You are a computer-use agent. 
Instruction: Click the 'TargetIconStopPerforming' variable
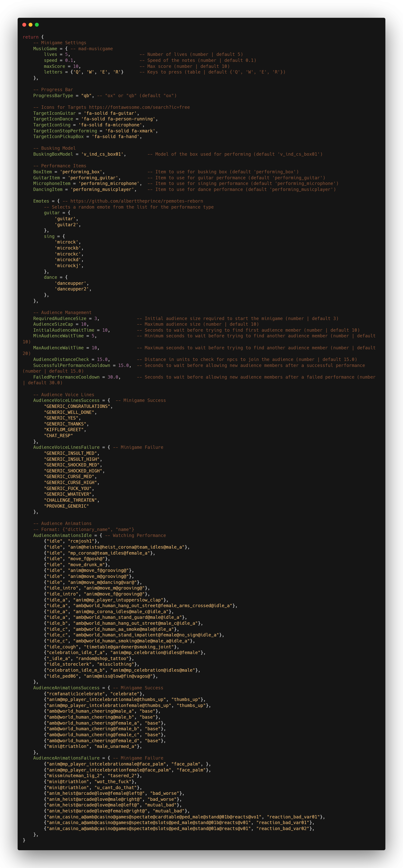65,131
